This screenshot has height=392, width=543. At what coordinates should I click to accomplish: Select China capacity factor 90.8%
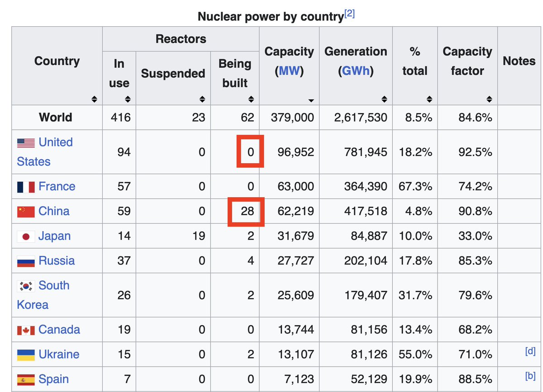(475, 211)
